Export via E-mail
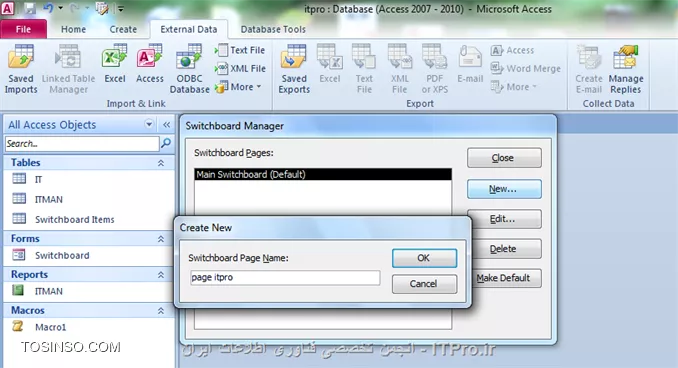Viewport: 678px width, 368px height. click(x=470, y=64)
